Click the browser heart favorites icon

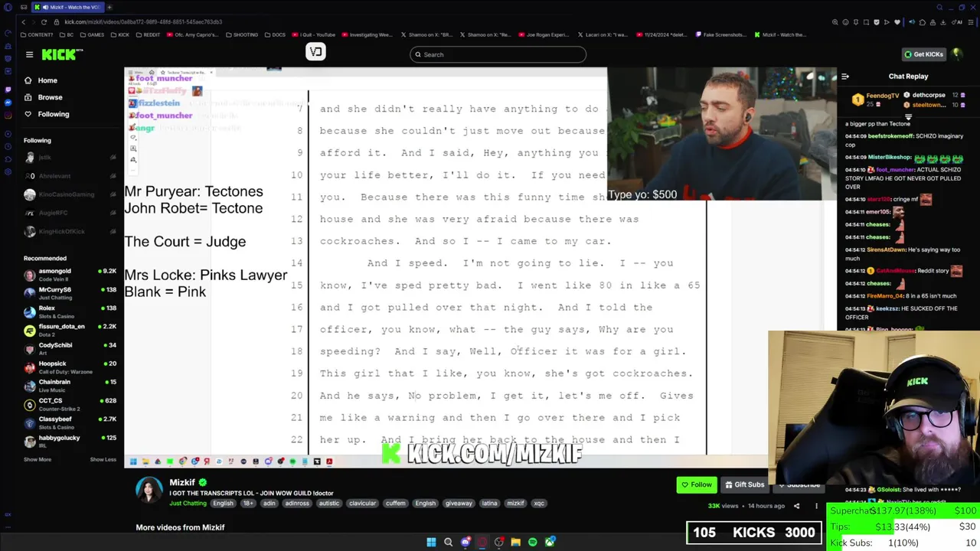click(x=898, y=22)
